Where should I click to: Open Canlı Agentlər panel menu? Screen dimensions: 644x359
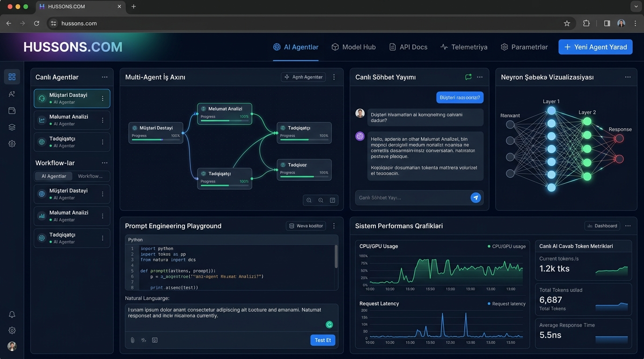[104, 77]
